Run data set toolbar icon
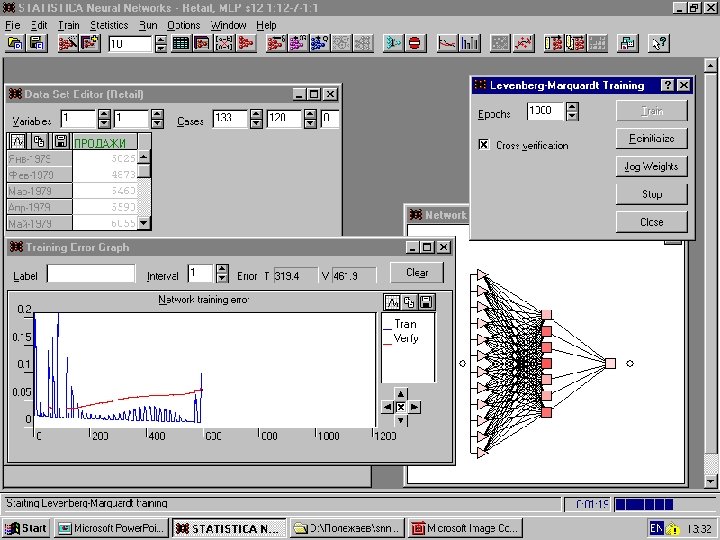 coord(575,44)
